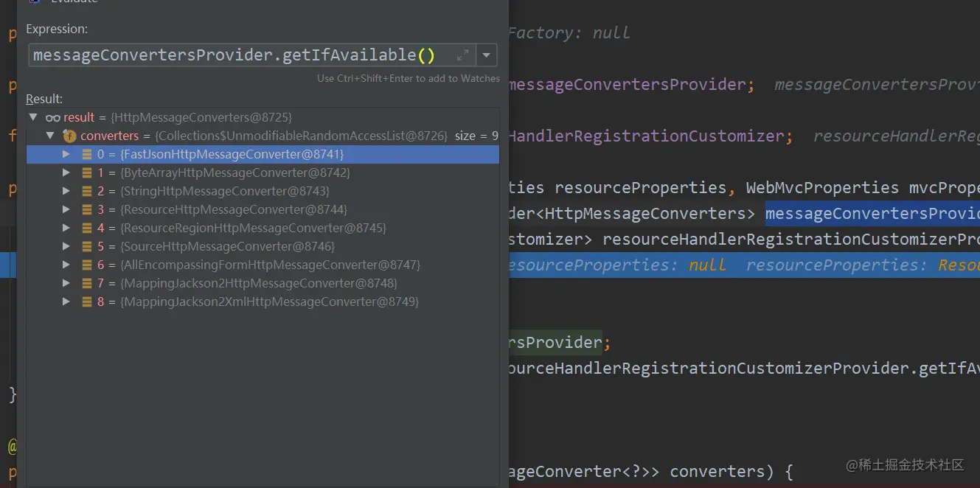Click 'HandlerRegistrationCustomizer;' in the editor
Screen dimensions: 980x488
tap(652, 136)
